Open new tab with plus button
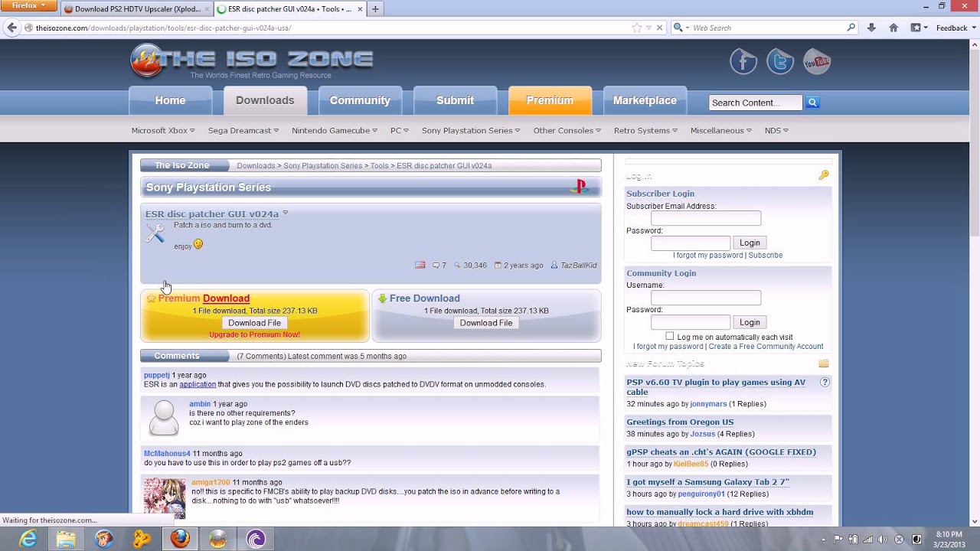 (375, 9)
